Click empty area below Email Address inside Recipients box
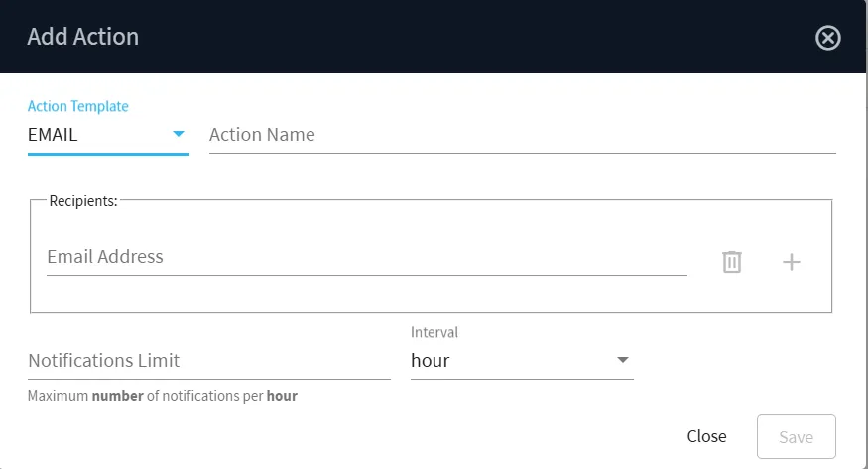868x469 pixels. point(366,293)
